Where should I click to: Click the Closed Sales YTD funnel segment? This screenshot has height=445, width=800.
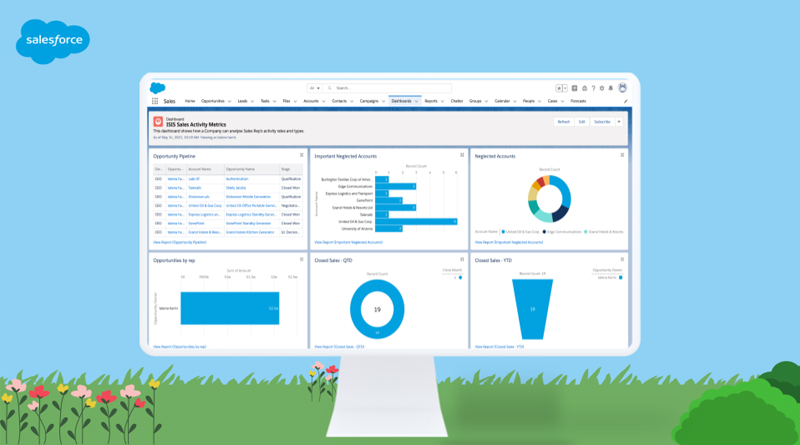(532, 309)
